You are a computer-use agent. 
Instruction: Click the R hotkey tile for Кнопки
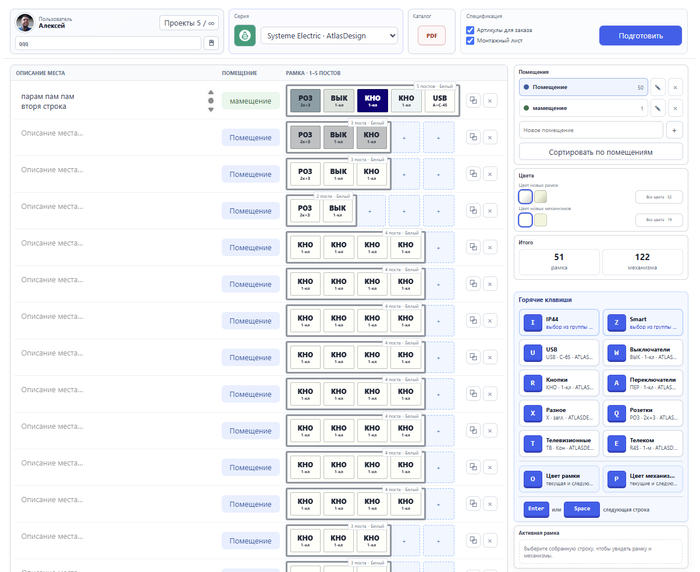(559, 383)
